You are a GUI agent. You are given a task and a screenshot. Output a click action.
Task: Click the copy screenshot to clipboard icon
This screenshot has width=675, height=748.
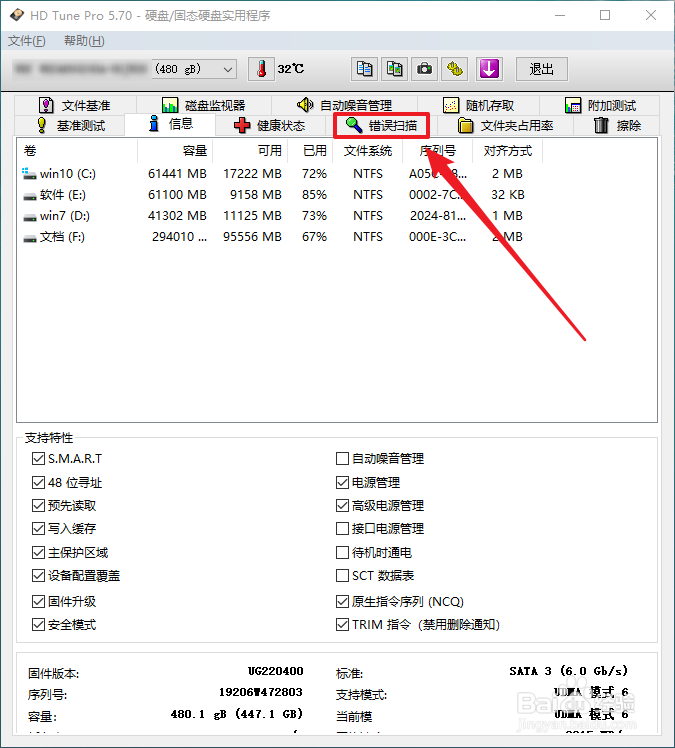point(395,70)
